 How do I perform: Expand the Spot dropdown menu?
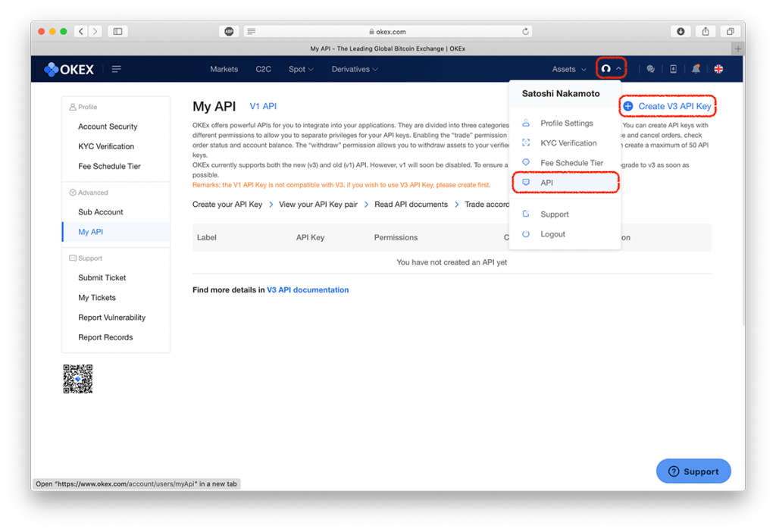(301, 69)
